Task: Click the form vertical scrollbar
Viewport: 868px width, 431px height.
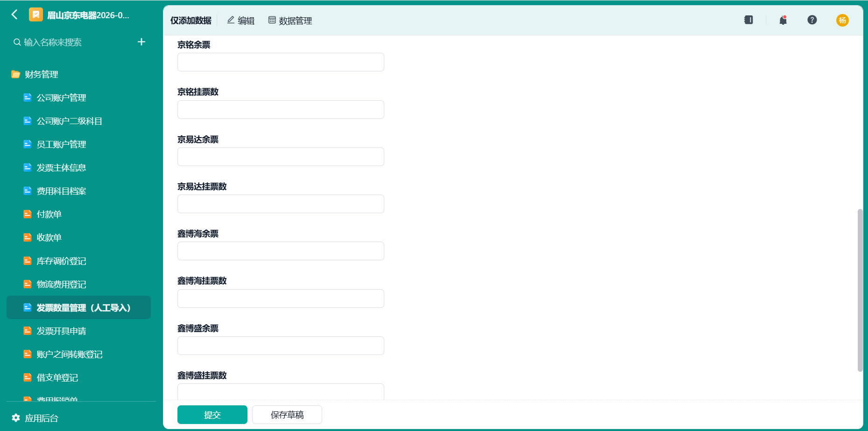Action: click(x=860, y=290)
